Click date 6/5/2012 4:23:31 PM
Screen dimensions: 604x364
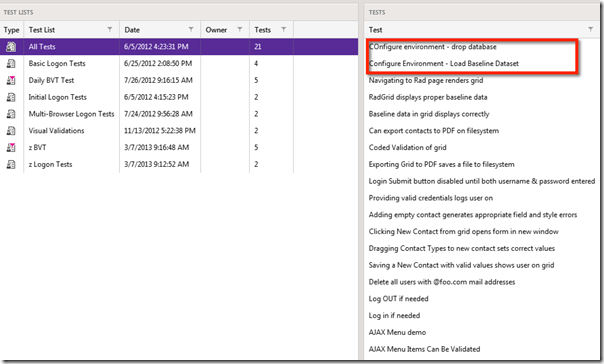(156, 47)
